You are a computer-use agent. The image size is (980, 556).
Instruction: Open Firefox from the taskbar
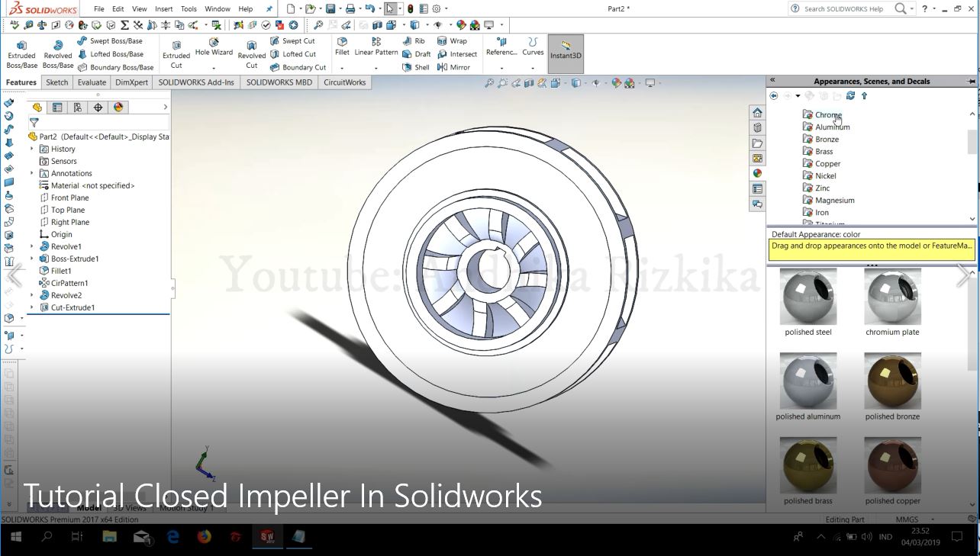(204, 537)
